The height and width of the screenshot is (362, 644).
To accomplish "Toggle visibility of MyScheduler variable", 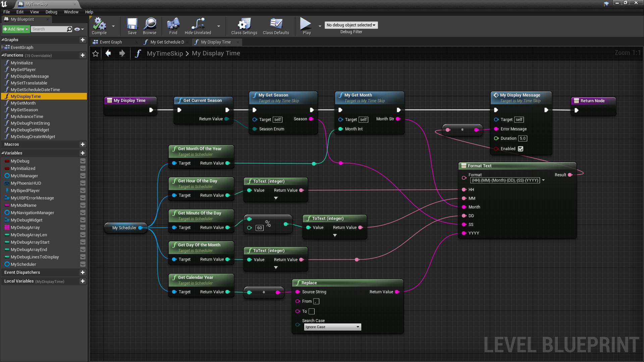I will [x=83, y=264].
